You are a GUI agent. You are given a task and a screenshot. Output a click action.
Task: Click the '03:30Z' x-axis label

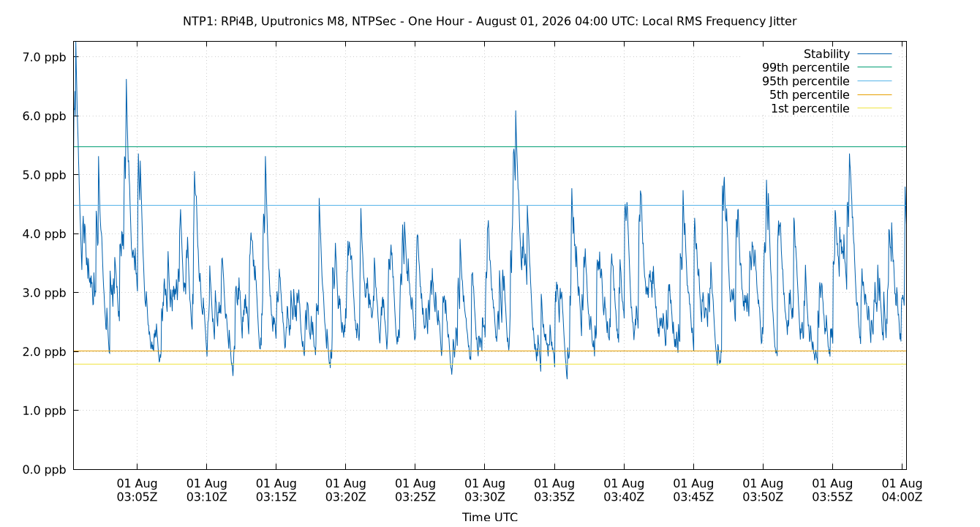point(484,497)
